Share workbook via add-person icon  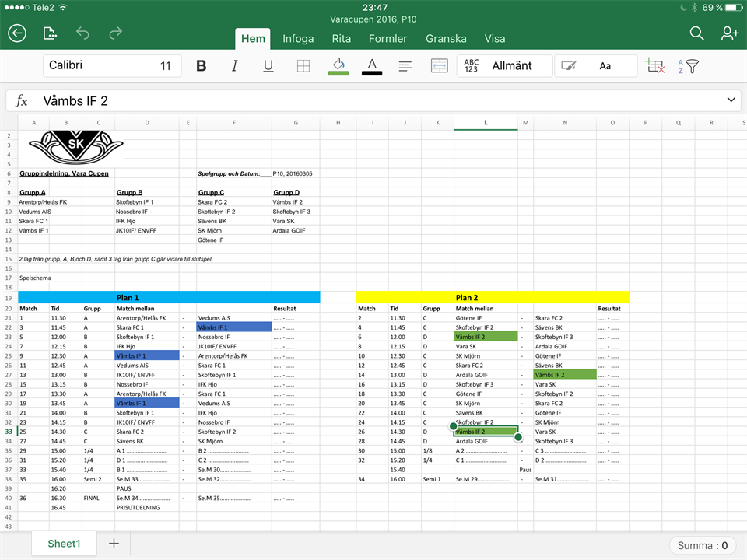tap(729, 33)
